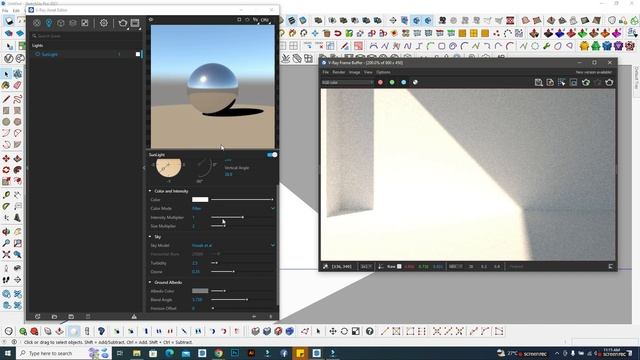The image size is (640, 360).
Task: Click the sun horizontal angle dial
Action: pyautogui.click(x=169, y=168)
